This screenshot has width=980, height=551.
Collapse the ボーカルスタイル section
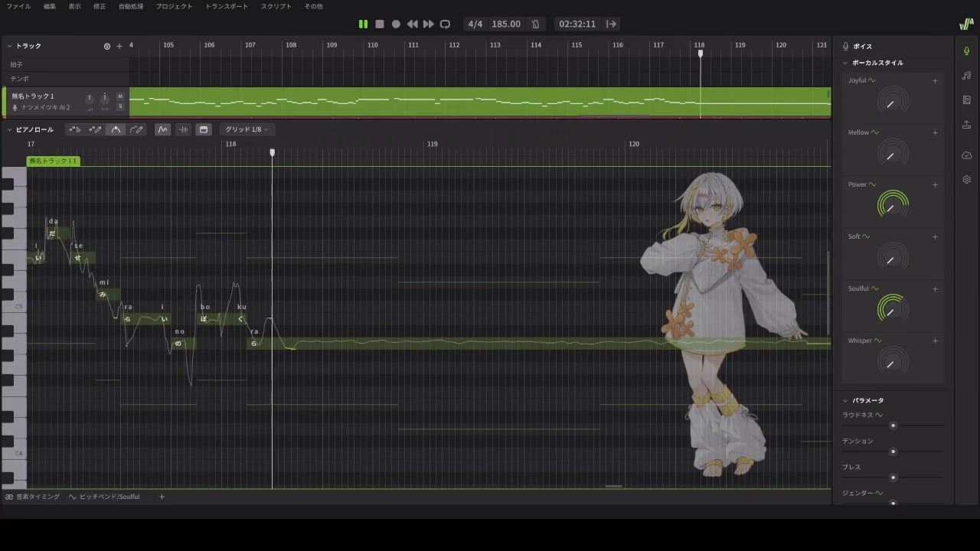[x=845, y=63]
